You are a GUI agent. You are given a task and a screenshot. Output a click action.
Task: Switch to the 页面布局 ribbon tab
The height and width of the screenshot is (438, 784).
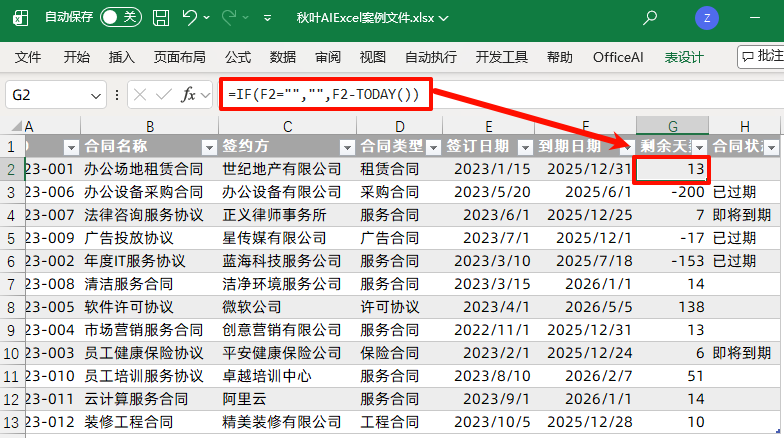180,57
